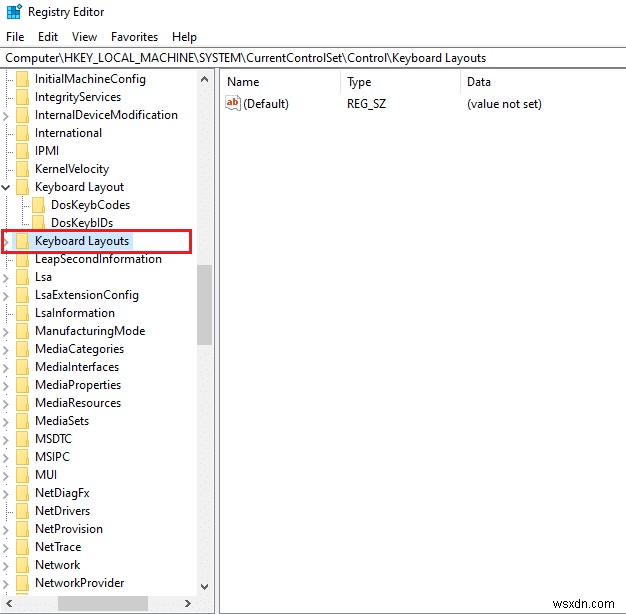Screen dimensions: 626x614
Task: Expand the ManufacturingMode key
Action: pos(6,332)
